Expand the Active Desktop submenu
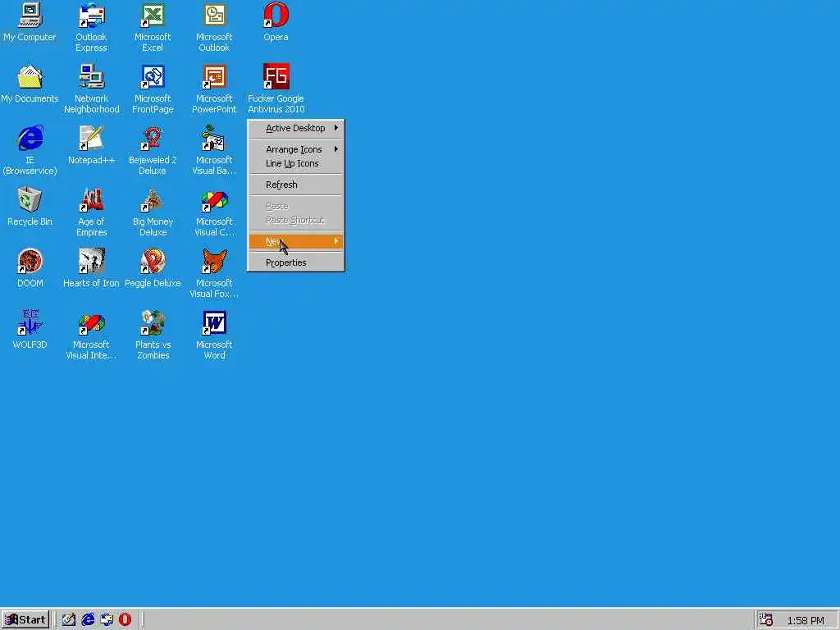 295,128
